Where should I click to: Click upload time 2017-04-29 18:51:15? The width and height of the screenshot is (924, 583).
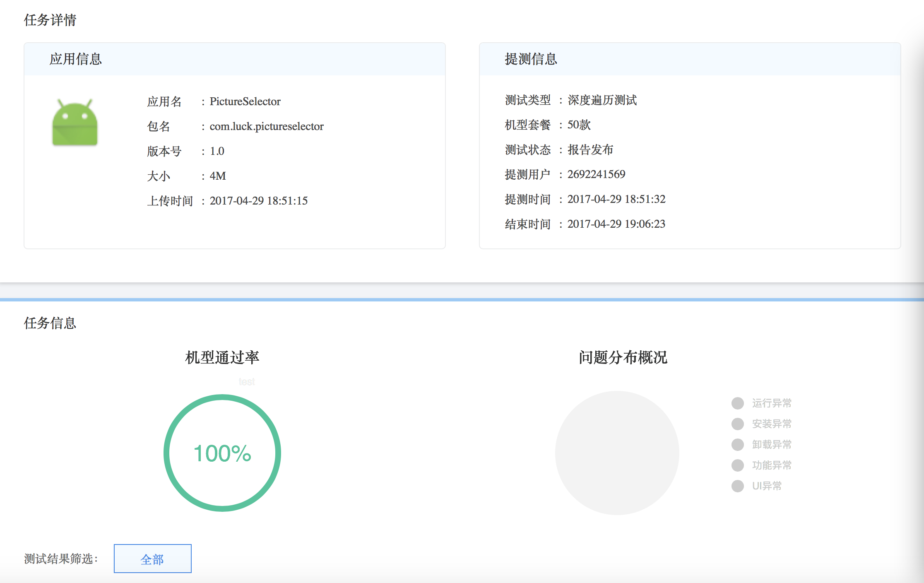[259, 201]
